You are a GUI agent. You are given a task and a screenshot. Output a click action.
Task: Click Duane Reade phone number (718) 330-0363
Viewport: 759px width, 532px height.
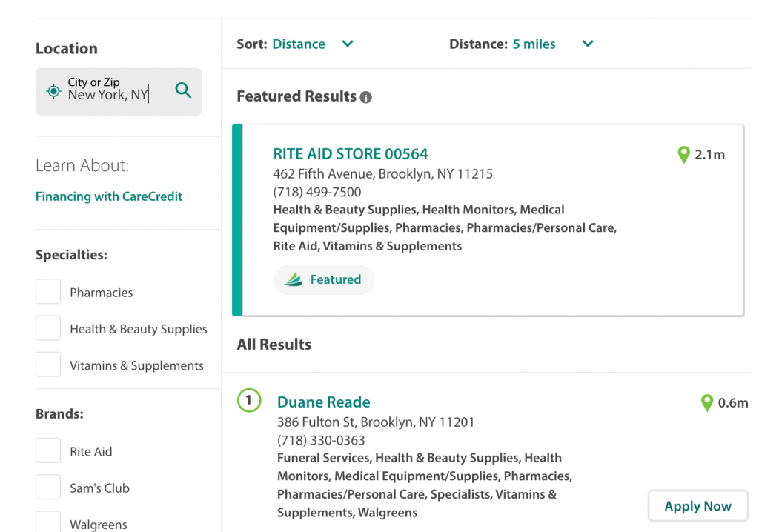321,441
